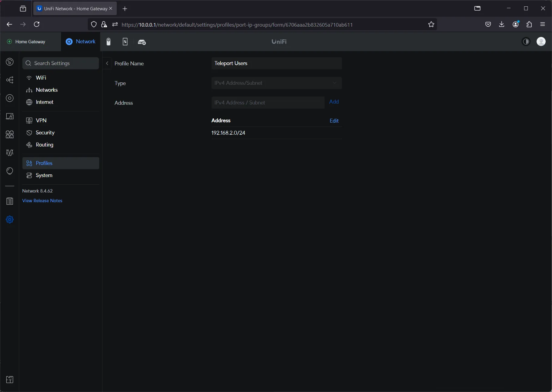This screenshot has width=552, height=392.
Task: Click the Profile Name field Teleport Users
Action: [x=277, y=63]
